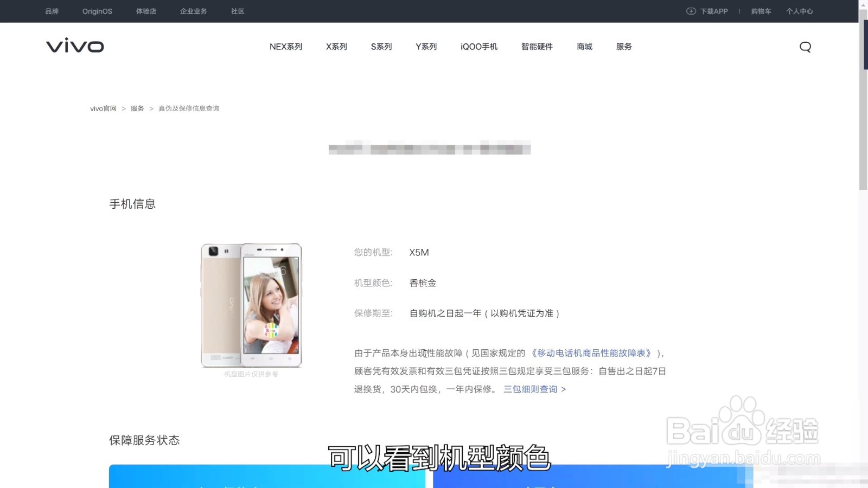The image size is (868, 488).
Task: Open 购物车 shopping cart
Action: pos(761,11)
